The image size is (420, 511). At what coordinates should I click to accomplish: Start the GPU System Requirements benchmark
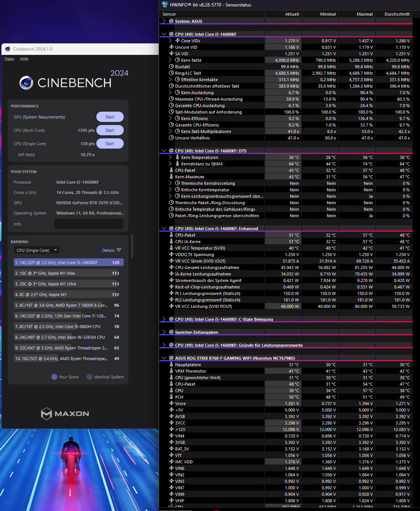110,117
